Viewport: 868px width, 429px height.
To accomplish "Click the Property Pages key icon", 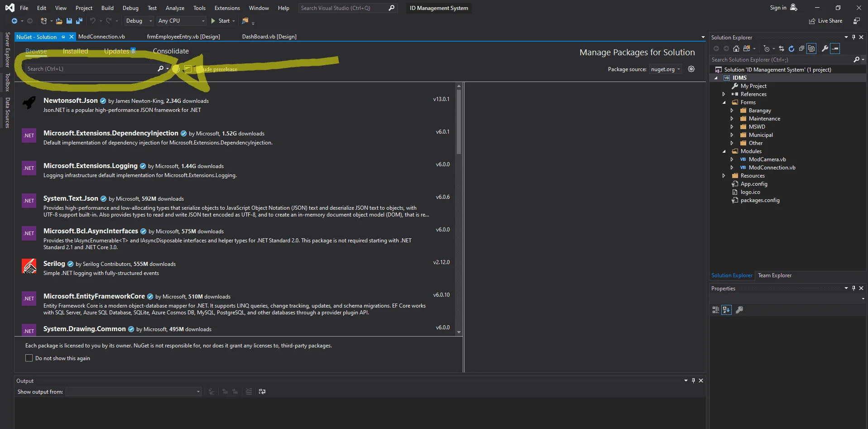I will coord(739,310).
